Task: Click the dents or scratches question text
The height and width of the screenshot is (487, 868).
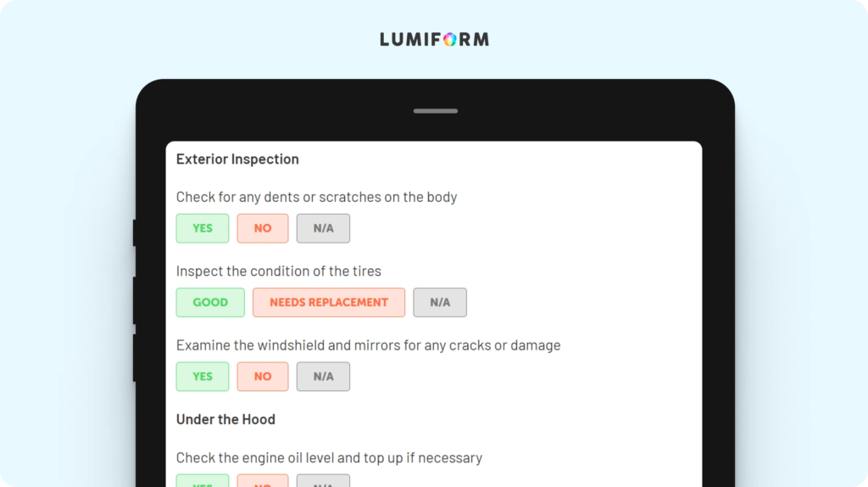Action: 317,197
